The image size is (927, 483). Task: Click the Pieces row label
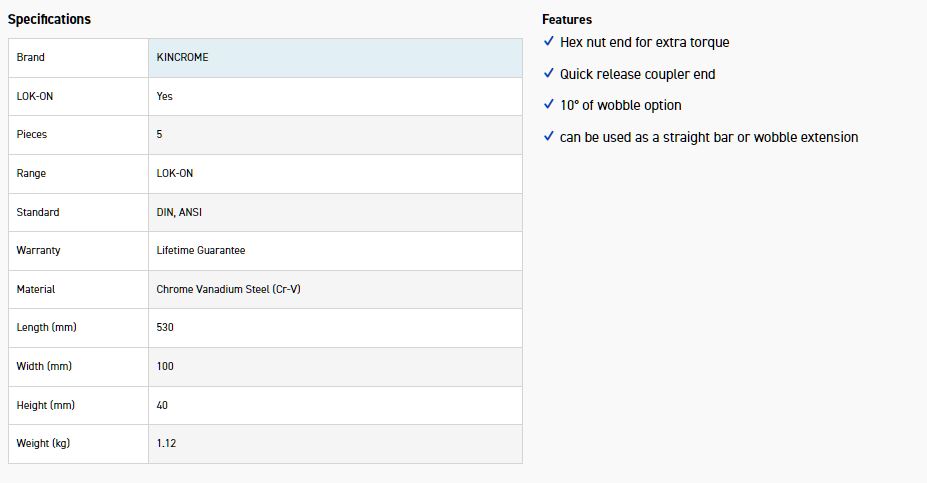(x=32, y=135)
